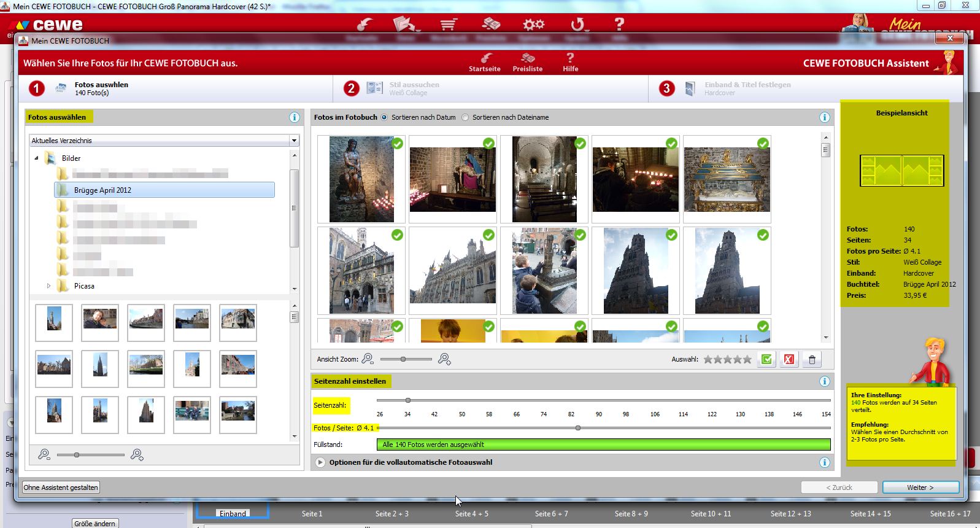
Task: Click Fotobuch photos vertical scrollbar
Action: click(x=825, y=150)
